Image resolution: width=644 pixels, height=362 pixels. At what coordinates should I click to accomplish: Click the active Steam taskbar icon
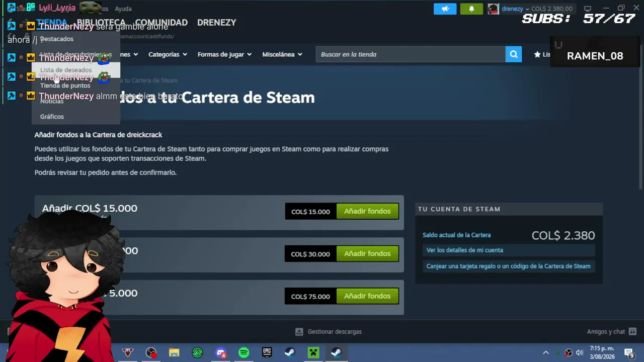(x=336, y=352)
